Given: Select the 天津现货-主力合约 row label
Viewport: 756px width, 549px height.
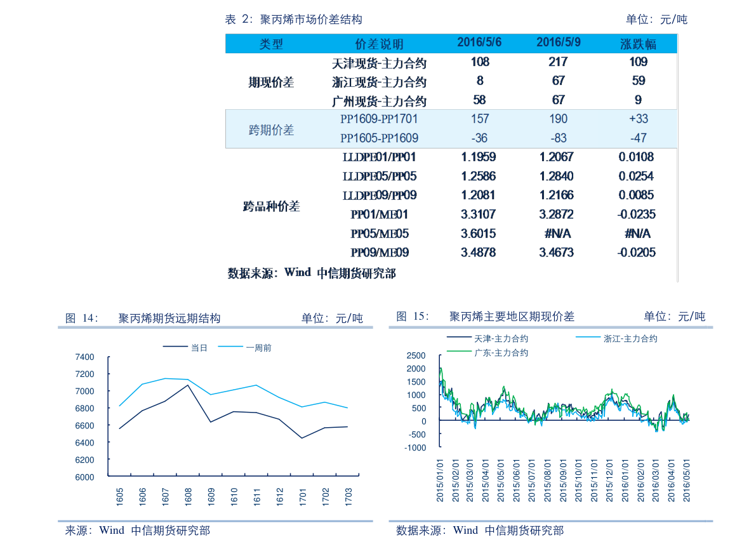Looking at the screenshot, I should point(379,63).
